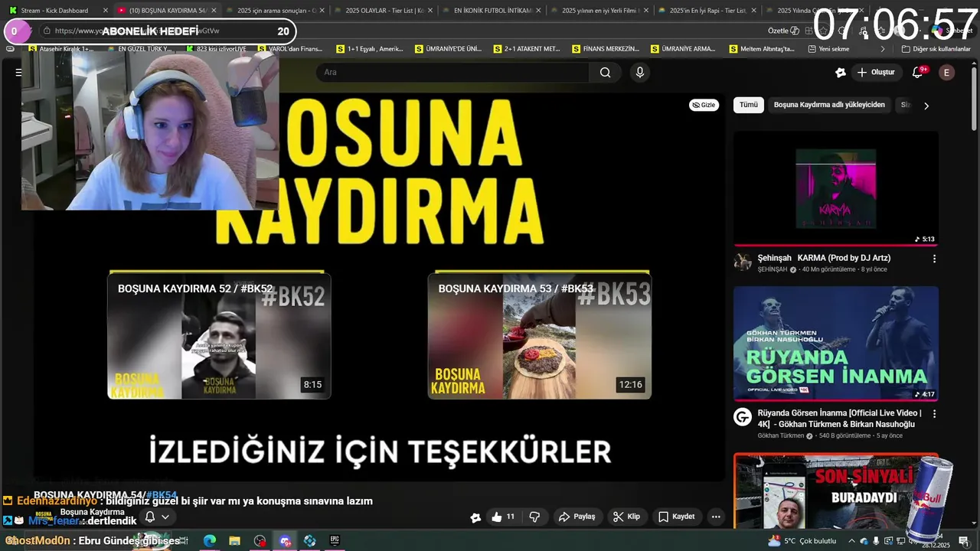The image size is (980, 551).
Task: Open the account avatar labeled E
Action: 946,73
